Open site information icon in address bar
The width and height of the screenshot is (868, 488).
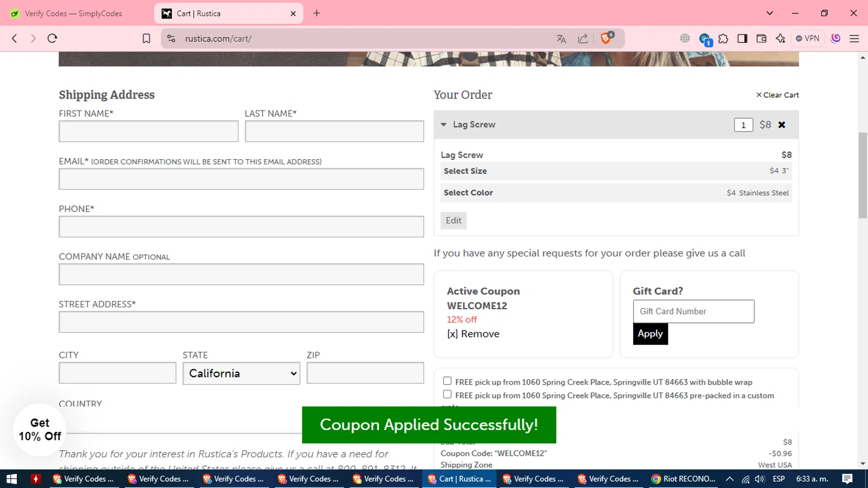coord(171,38)
